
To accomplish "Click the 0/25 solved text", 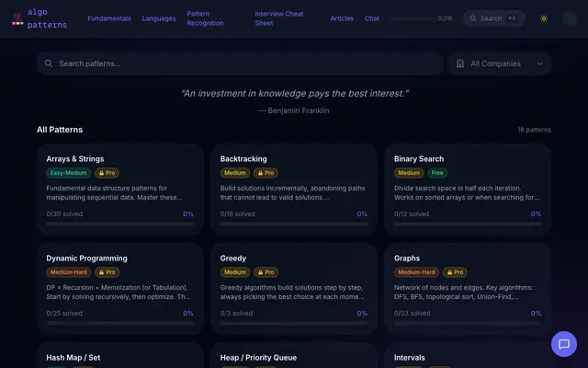I will (x=64, y=313).
